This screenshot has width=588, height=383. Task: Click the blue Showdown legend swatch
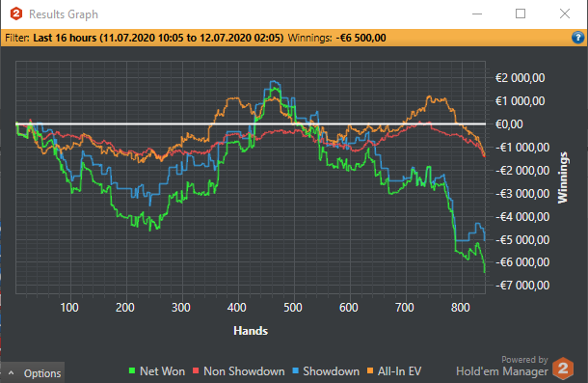click(296, 371)
